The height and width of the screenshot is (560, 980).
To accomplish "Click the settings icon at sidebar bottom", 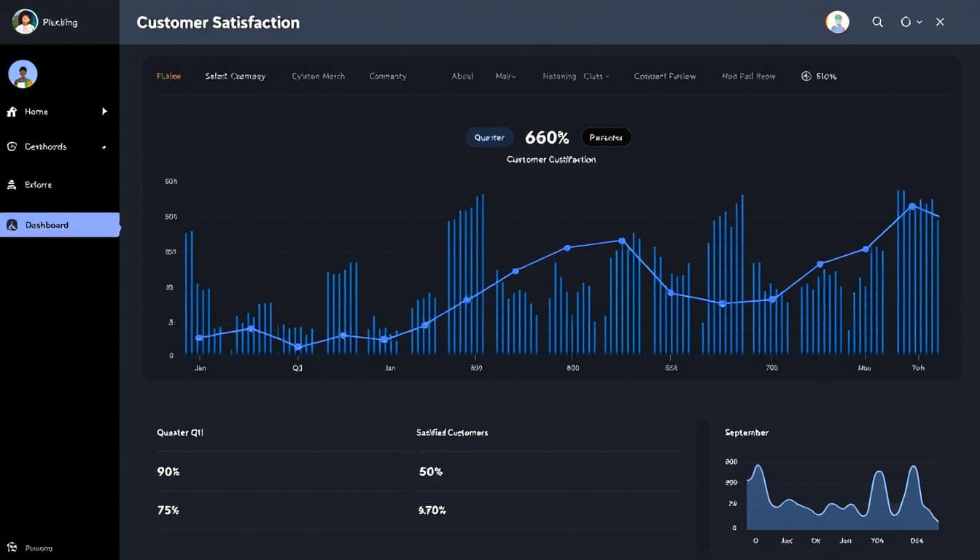I will tap(12, 548).
